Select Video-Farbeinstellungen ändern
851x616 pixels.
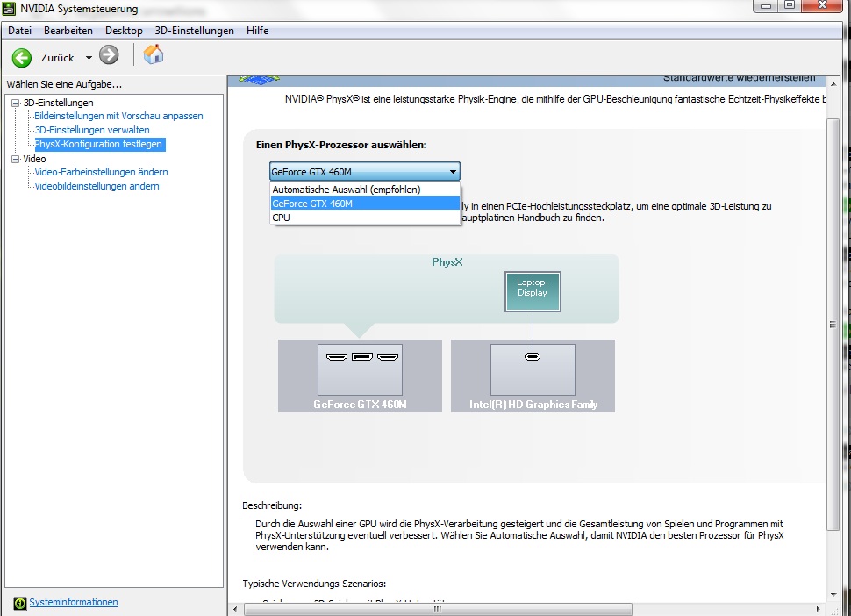[101, 172]
